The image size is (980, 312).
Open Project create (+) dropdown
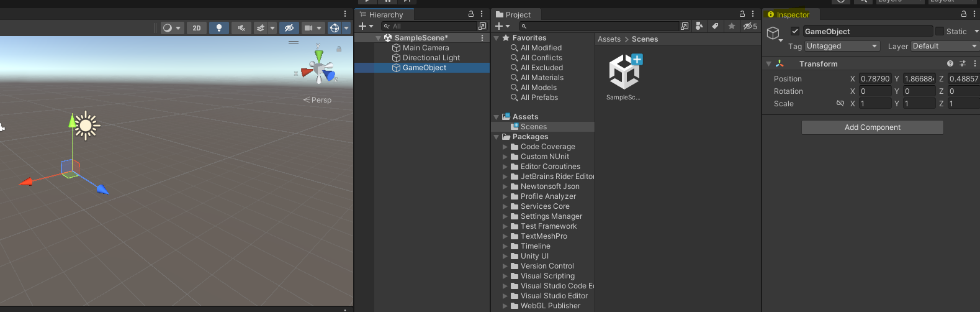502,26
